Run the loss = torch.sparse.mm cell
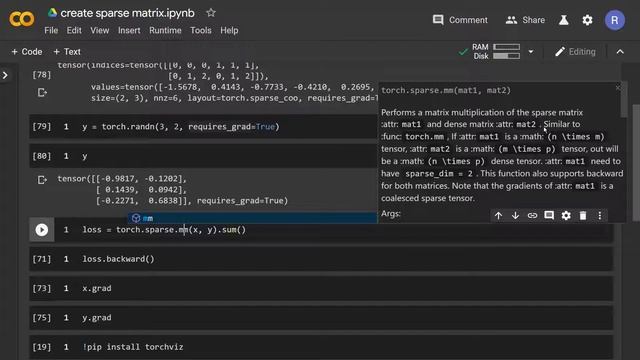Image resolution: width=640 pixels, height=360 pixels. tap(42, 230)
